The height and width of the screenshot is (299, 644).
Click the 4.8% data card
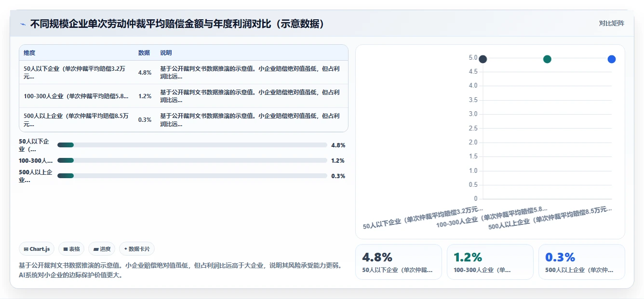click(399, 262)
